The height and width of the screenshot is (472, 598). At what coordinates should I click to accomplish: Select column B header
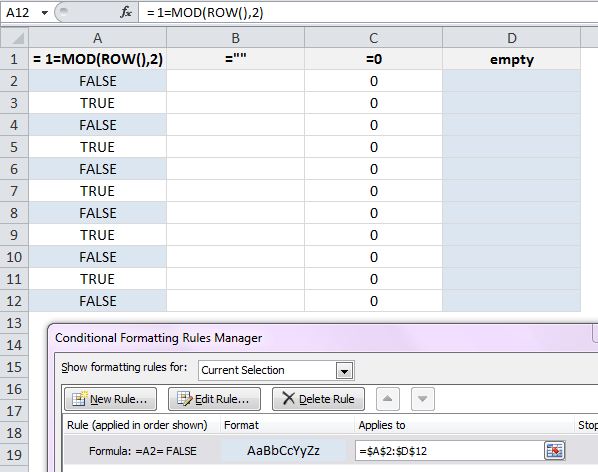click(235, 38)
